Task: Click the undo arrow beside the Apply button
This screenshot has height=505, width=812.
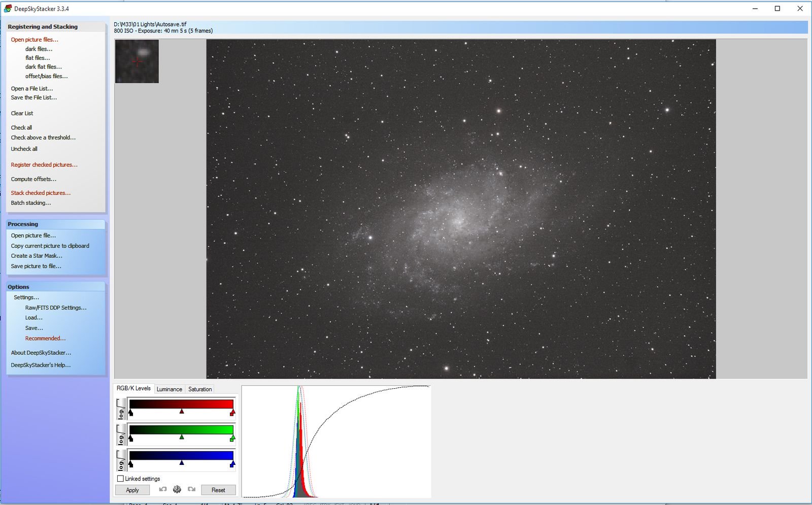Action: pos(163,489)
